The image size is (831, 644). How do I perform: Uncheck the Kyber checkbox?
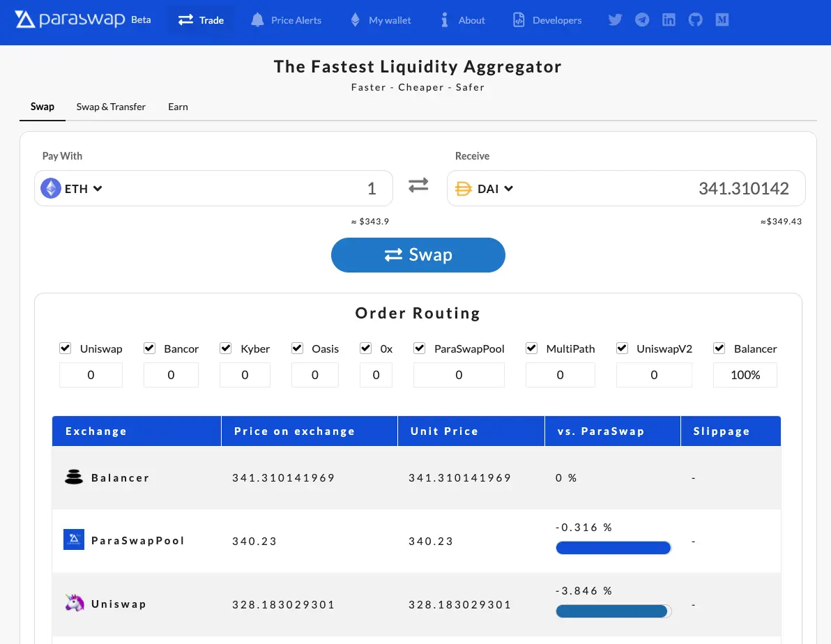coord(226,348)
